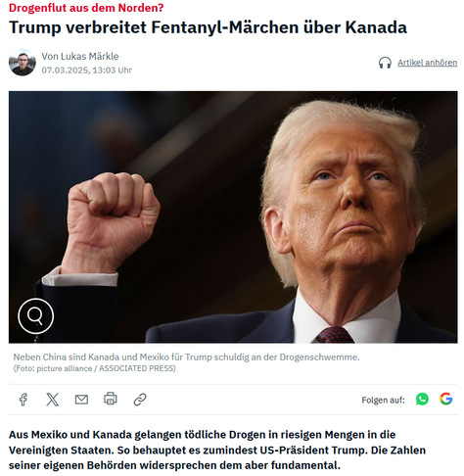Click the image caption about Drogenschwemme
464x476 pixels.
[x=186, y=357]
